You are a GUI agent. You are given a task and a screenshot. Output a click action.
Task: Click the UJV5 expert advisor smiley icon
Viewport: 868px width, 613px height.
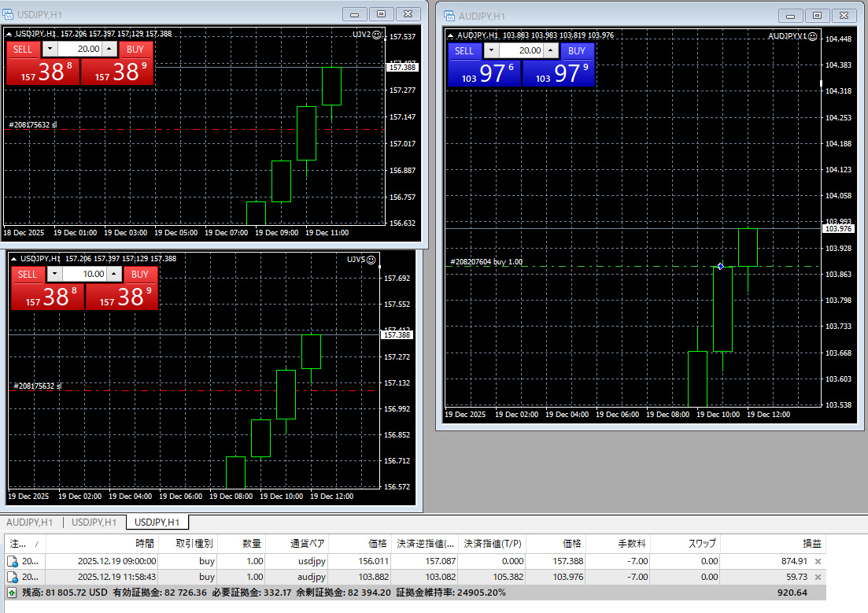[371, 259]
